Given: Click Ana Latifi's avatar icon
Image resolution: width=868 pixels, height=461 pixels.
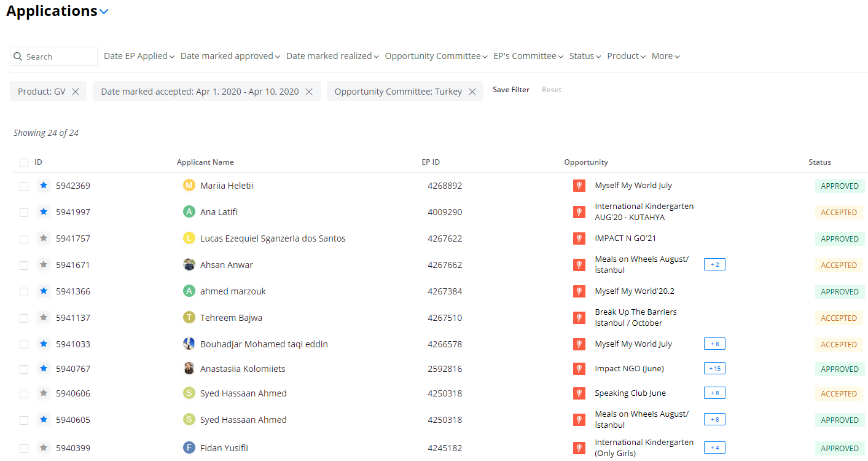Looking at the screenshot, I should [x=189, y=211].
